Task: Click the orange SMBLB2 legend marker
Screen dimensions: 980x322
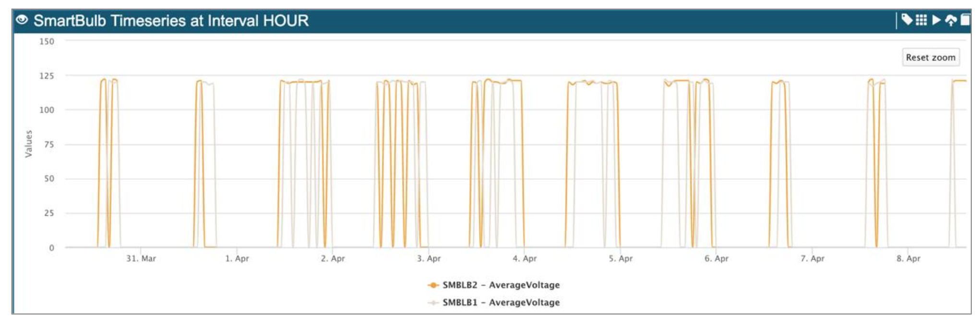Action: [x=433, y=285]
